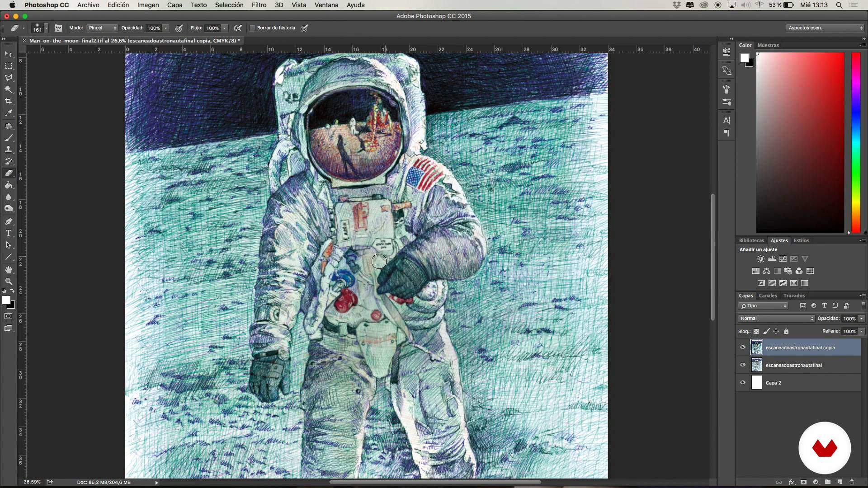Toggle lock layer position
The image size is (868, 488).
pos(776,331)
